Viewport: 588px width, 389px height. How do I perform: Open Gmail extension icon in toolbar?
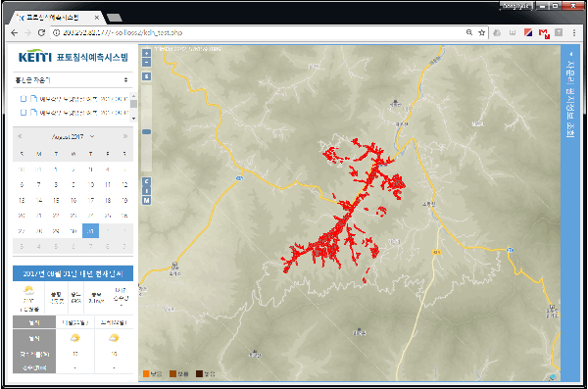coord(544,33)
